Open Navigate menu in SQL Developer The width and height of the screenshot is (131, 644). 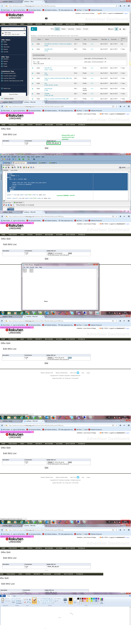[14, 157]
